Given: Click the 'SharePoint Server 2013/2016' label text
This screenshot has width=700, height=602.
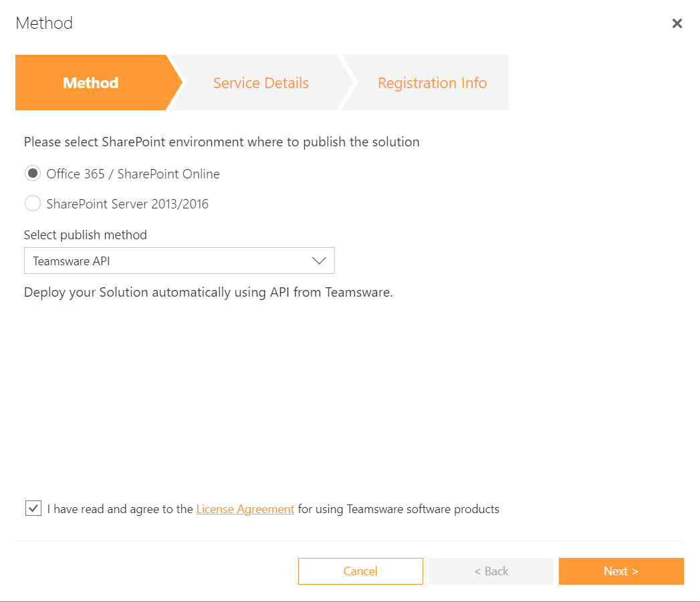Looking at the screenshot, I should (127, 204).
